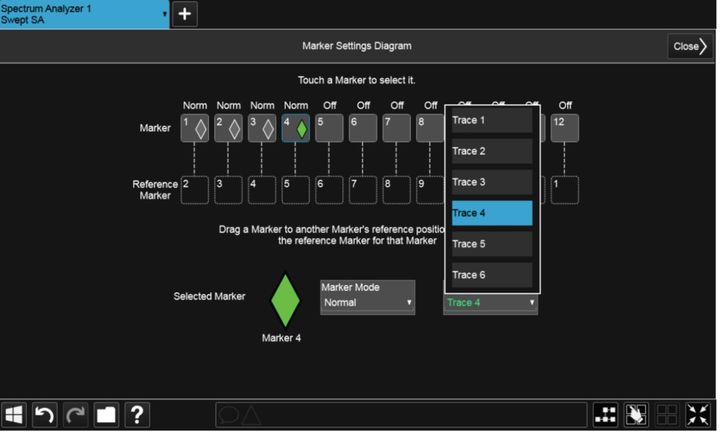Select Marker 4 with green diamond
This screenshot has width=720, height=432.
tap(295, 128)
